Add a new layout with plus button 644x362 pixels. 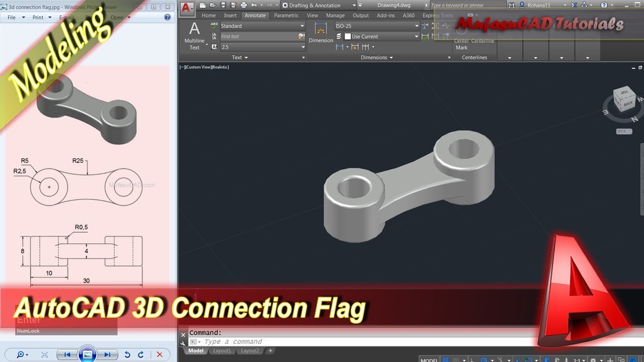tap(270, 350)
